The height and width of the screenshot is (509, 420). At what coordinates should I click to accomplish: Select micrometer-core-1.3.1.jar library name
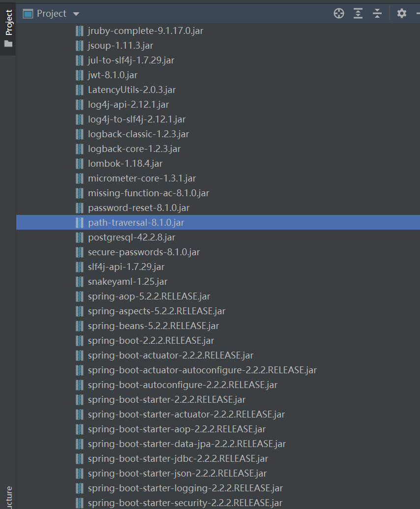(142, 178)
